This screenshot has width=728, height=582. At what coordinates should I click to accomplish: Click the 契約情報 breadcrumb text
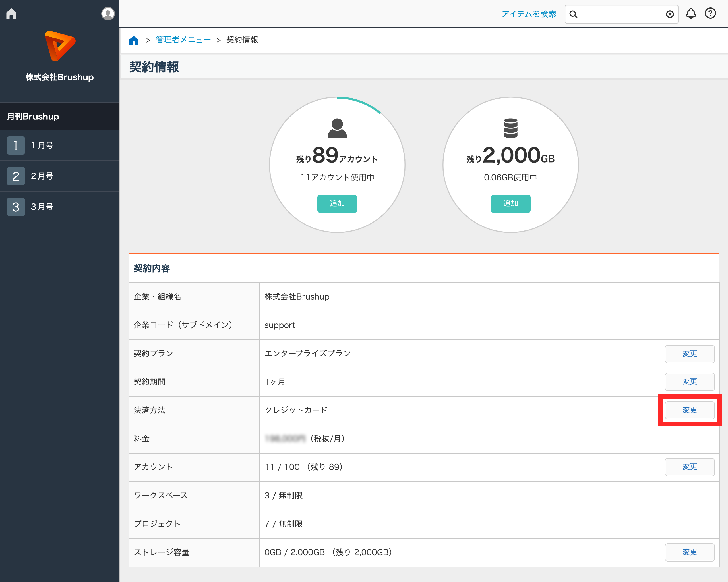[x=242, y=40]
